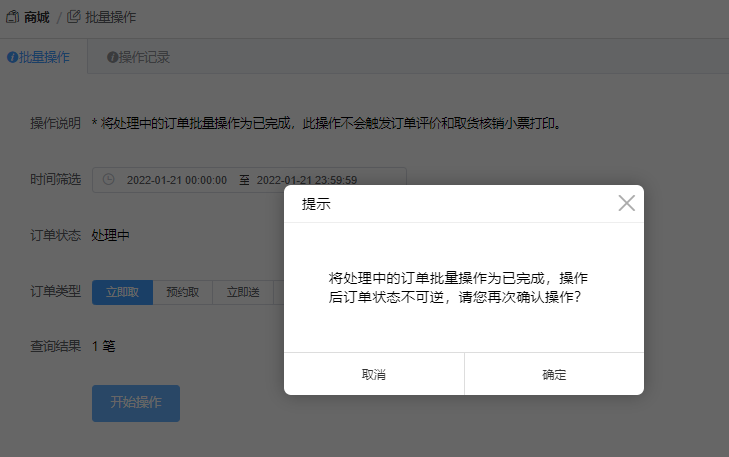The width and height of the screenshot is (729, 457).
Task: Click the 查询结果 label
Action: tap(55, 346)
